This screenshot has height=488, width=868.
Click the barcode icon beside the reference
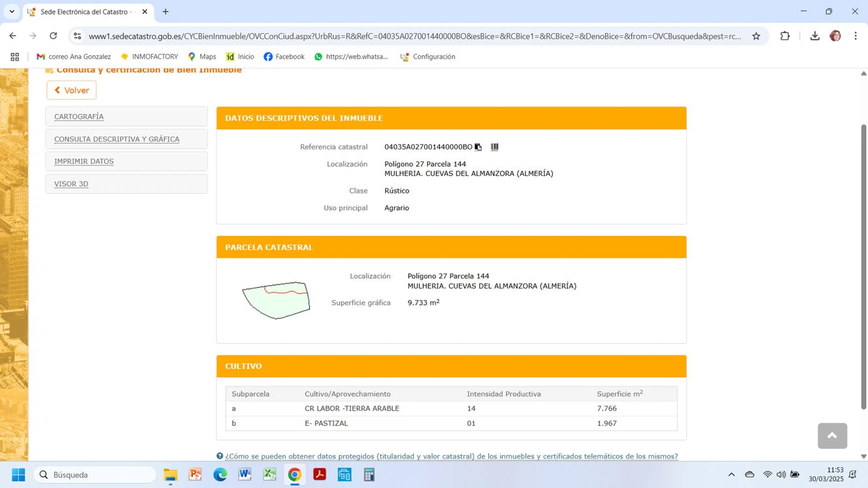[494, 147]
